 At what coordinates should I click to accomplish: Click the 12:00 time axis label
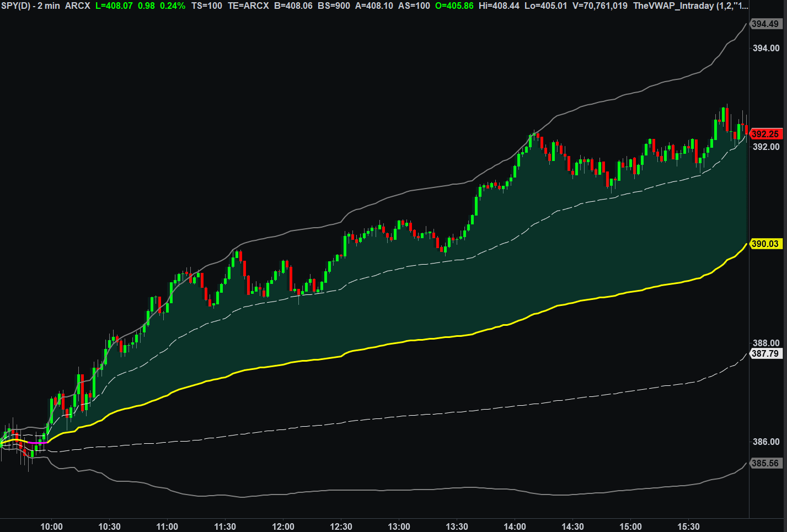click(283, 526)
